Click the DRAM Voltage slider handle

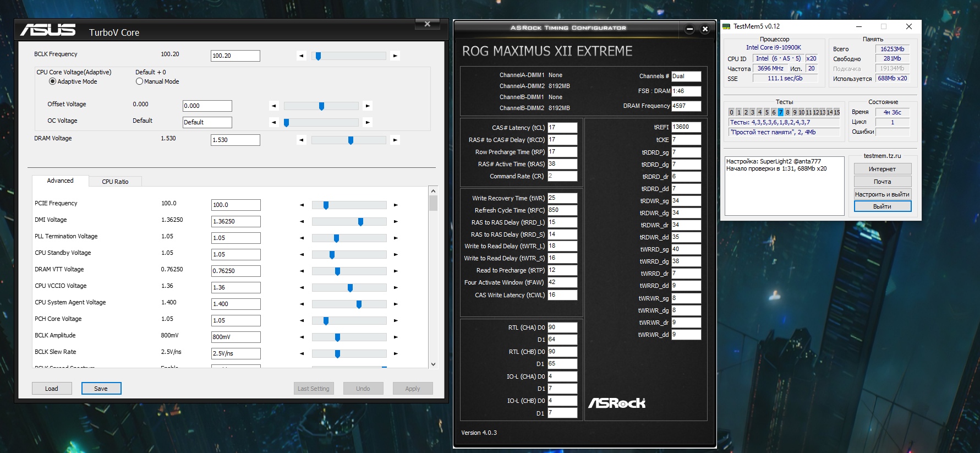click(x=351, y=140)
